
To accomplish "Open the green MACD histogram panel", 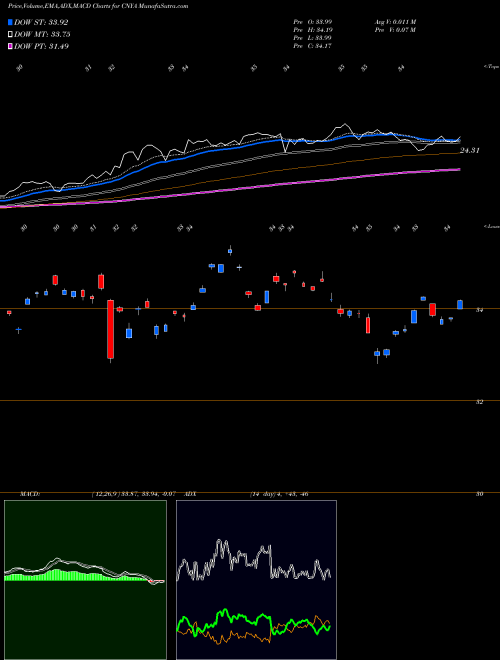I will coord(85,580).
